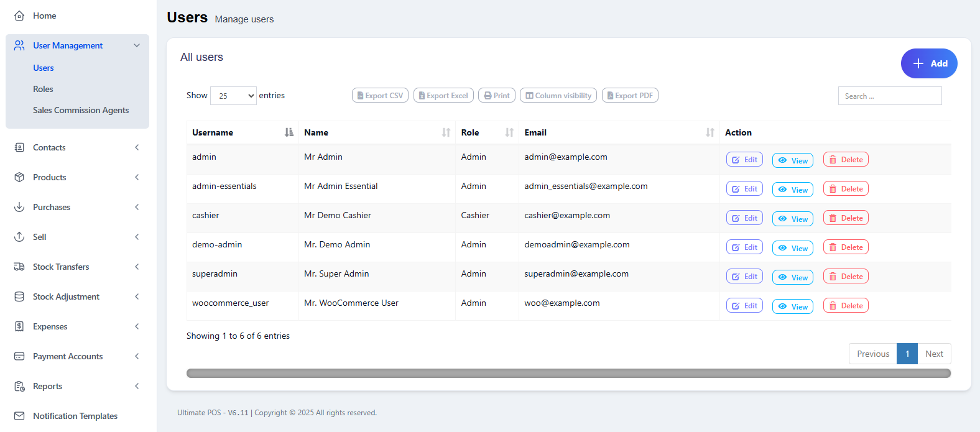Add a new user
980x432 pixels.
click(x=929, y=63)
